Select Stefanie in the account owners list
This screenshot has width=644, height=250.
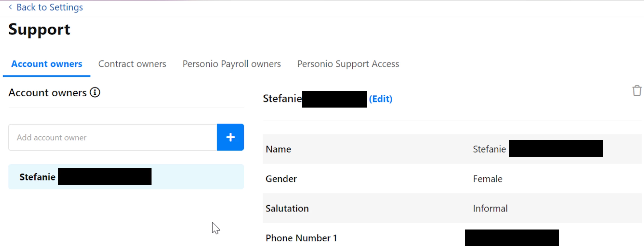pyautogui.click(x=126, y=177)
